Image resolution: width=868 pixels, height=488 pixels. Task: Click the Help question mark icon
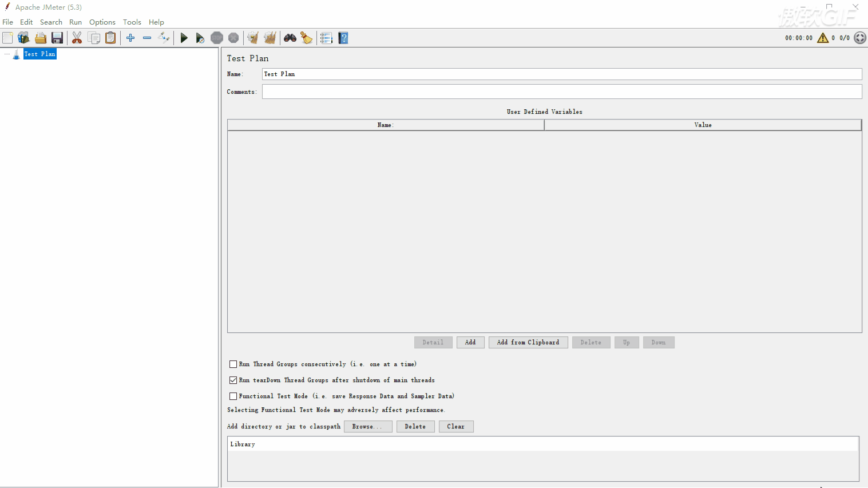343,38
